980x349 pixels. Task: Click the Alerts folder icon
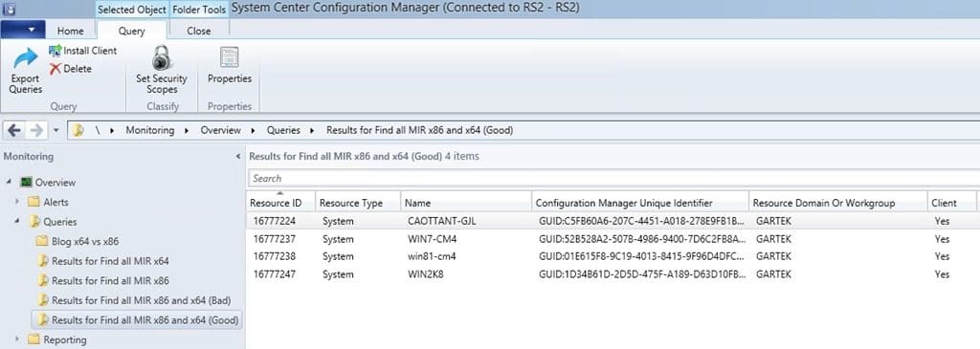[33, 202]
